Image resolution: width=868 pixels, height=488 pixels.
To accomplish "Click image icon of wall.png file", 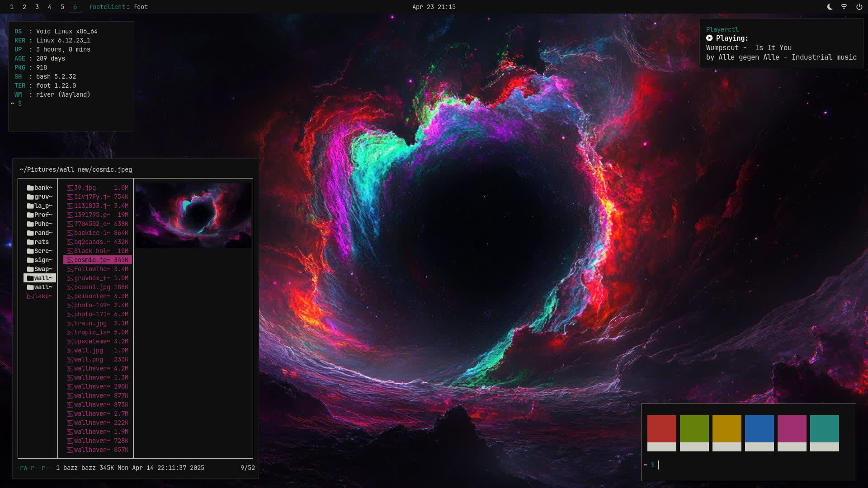I will coord(70,360).
